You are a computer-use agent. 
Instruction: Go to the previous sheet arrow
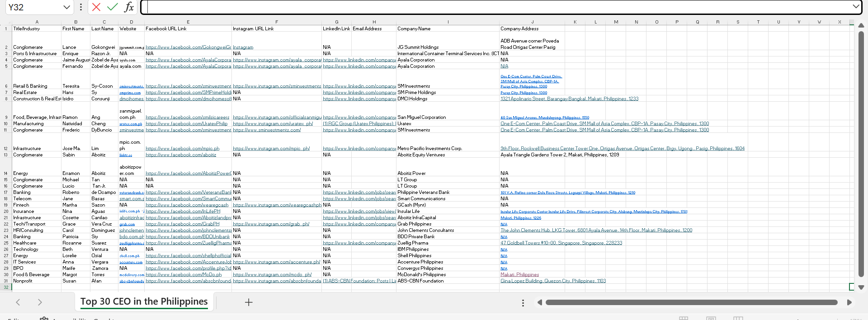coord(18,302)
